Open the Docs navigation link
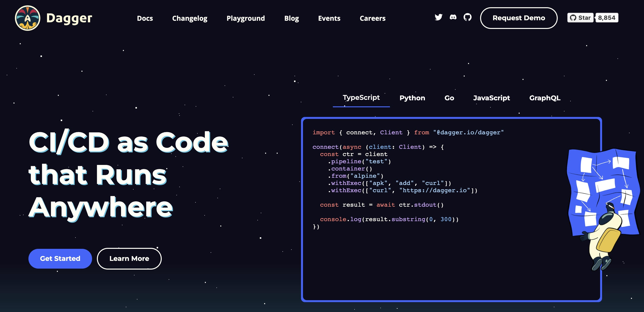Viewport: 644px width, 312px height. point(145,18)
